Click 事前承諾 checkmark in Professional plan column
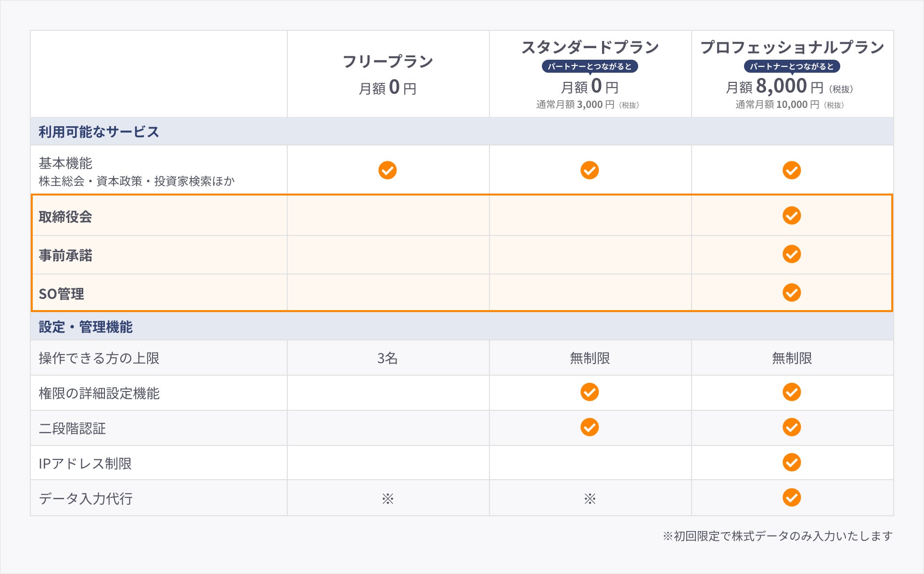 (792, 254)
